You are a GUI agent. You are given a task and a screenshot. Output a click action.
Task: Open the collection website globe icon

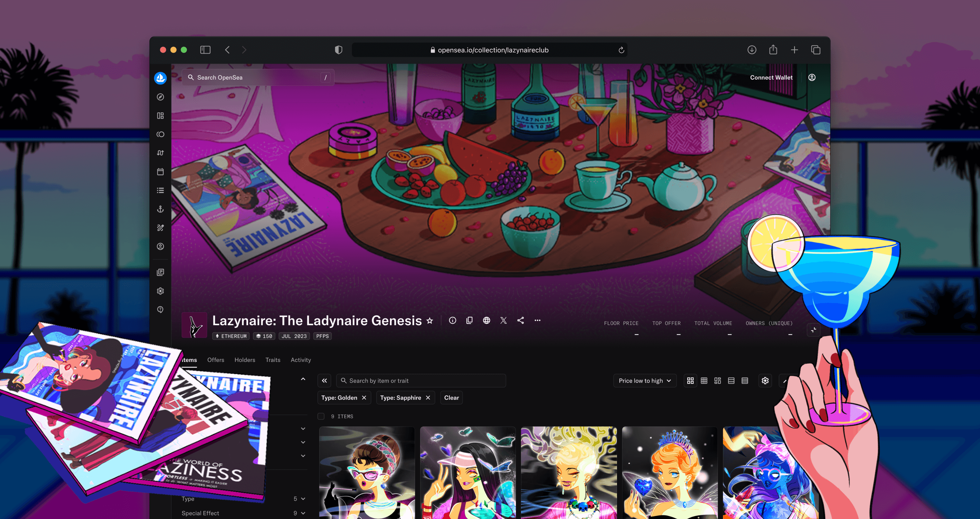[486, 320]
